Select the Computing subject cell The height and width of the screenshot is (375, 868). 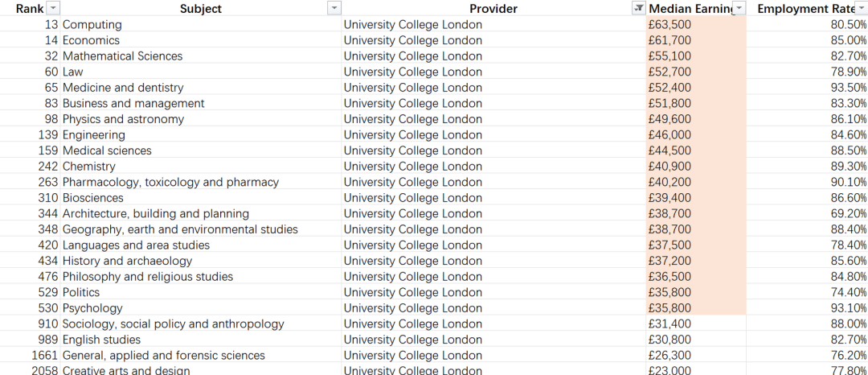[201, 24]
